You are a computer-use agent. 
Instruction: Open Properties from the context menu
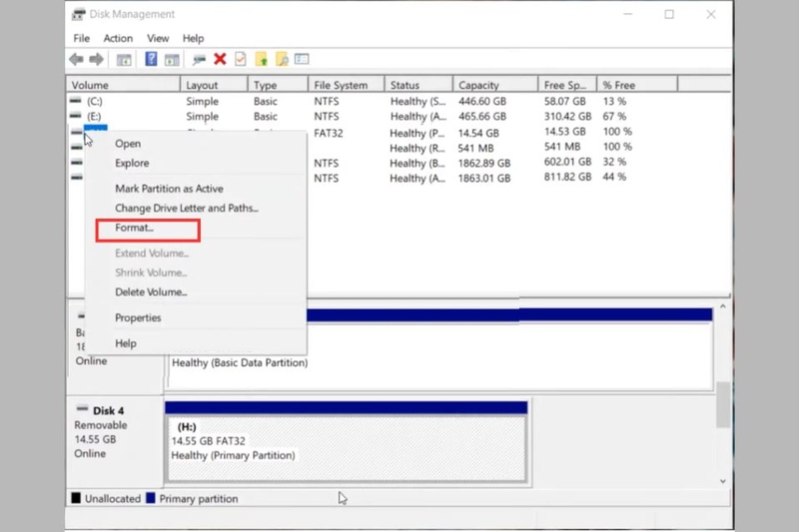coord(138,317)
